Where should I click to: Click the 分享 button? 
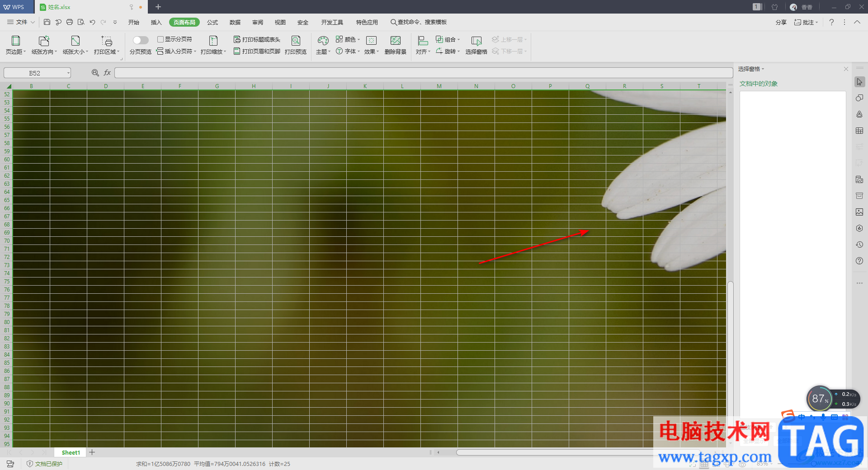click(x=781, y=22)
